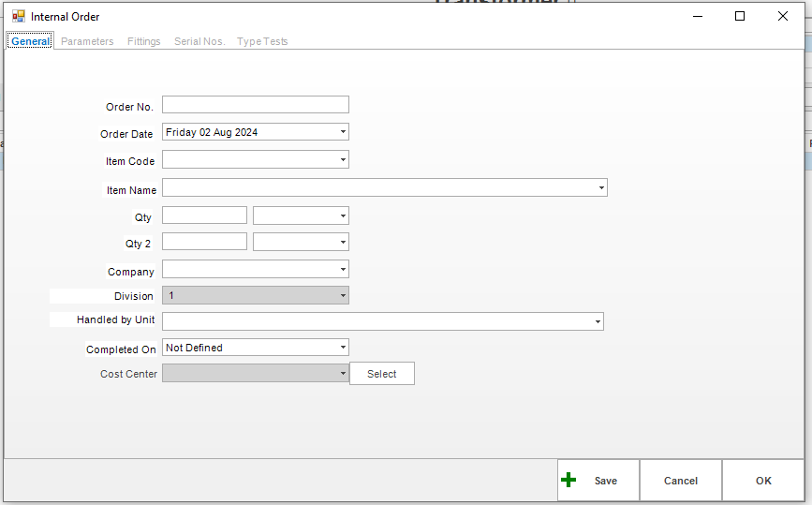
Task: Select the Serial Nos. tab
Action: click(199, 41)
